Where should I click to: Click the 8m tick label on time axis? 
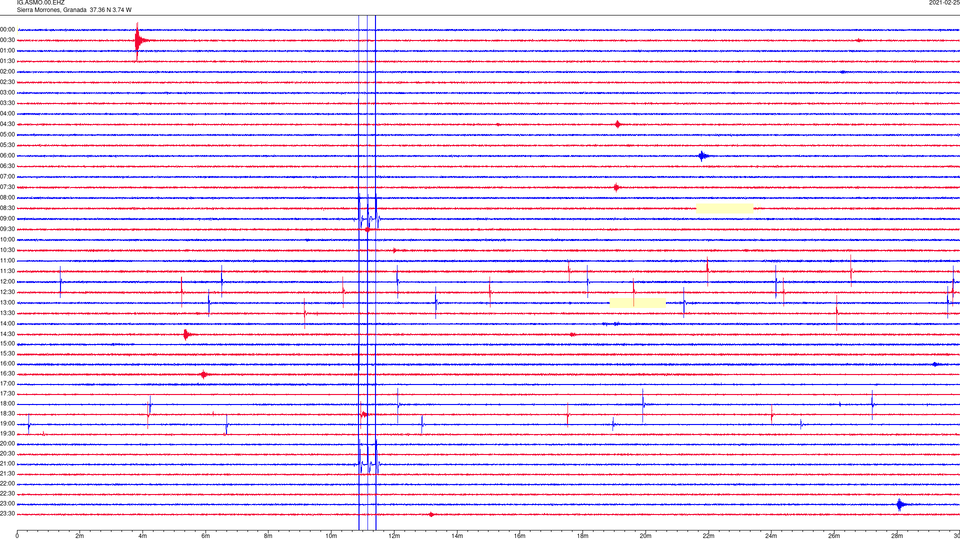click(x=268, y=536)
